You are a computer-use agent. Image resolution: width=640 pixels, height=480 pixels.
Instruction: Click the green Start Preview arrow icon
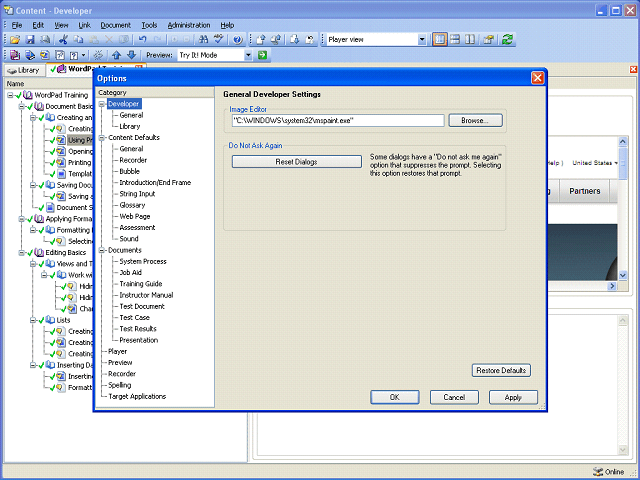click(x=262, y=55)
